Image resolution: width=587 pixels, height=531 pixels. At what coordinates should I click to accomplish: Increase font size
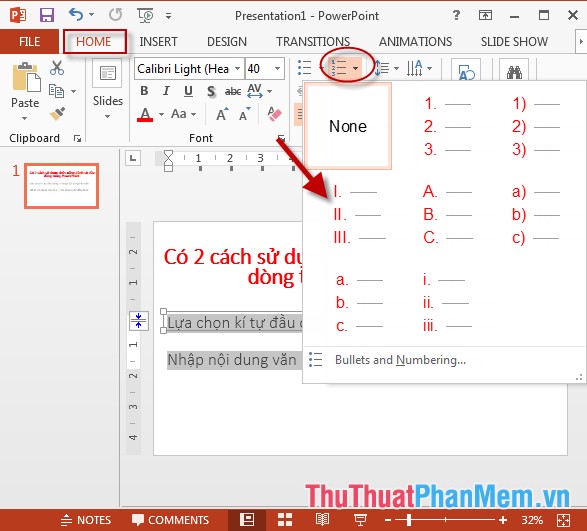222,114
